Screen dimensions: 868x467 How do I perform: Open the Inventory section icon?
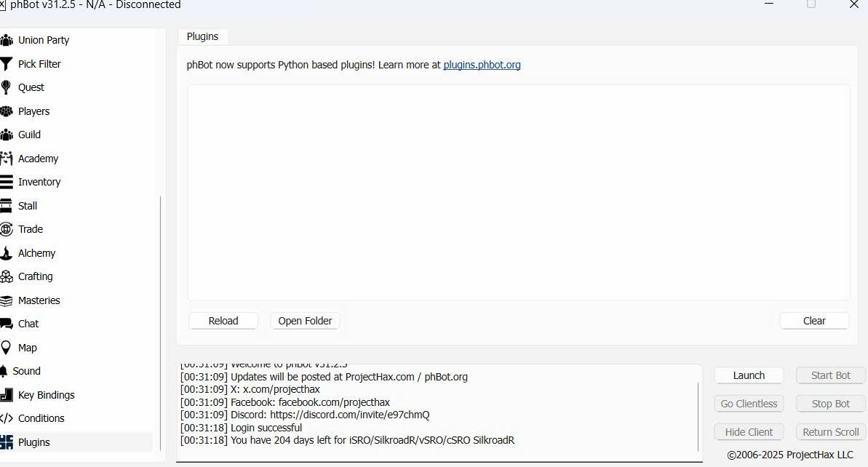(7, 182)
